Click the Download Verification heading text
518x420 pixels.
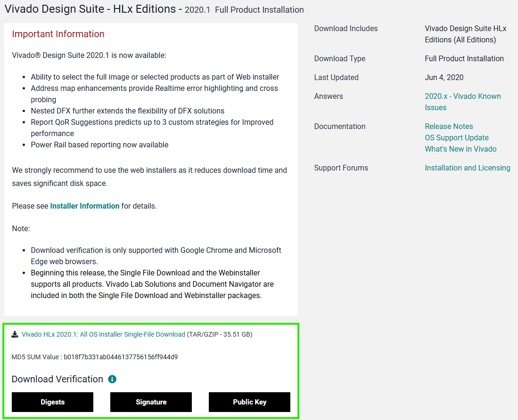[x=58, y=379]
